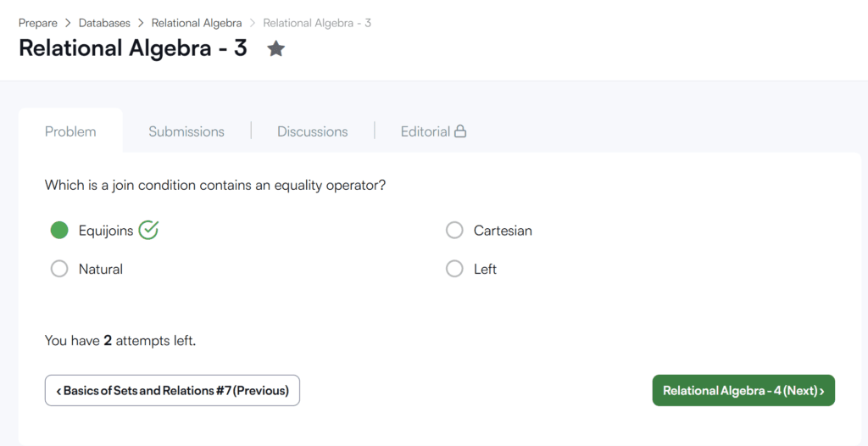
Task: Go to the Editorial tab
Action: tap(425, 131)
